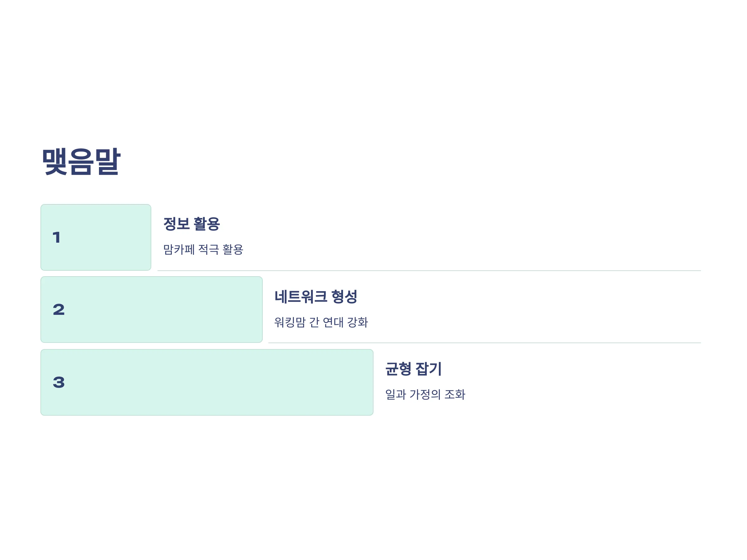The height and width of the screenshot is (560, 747).
Task: Click the number 1 label
Action: 57,237
